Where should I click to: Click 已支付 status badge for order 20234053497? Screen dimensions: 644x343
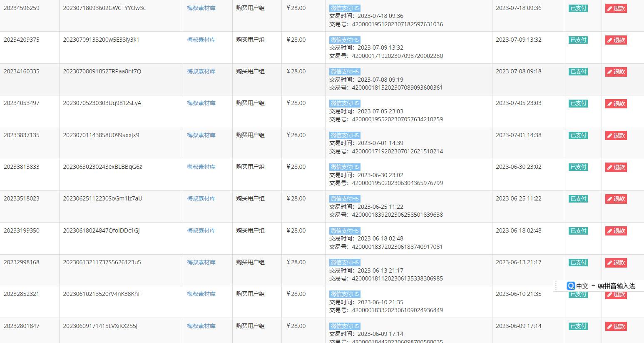coord(578,103)
